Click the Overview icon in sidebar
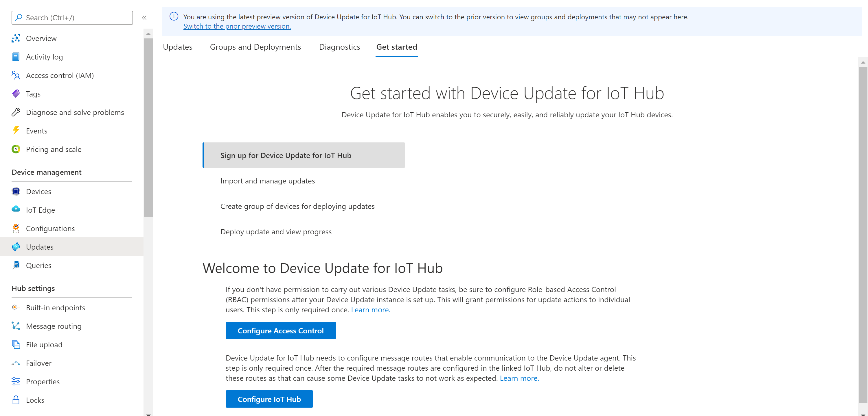 coord(16,38)
